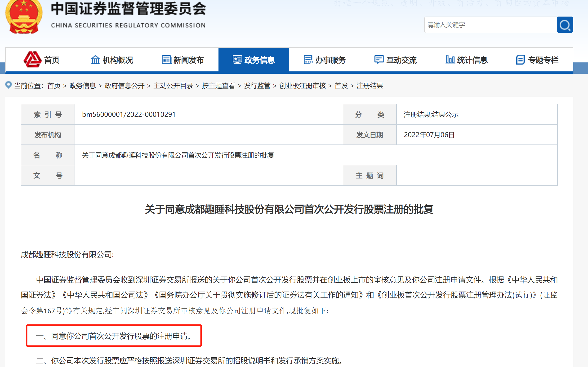Viewport: 588px width, 367px height.
Task: Click the English CHINA SECURITIES REGULATORY COMMISSION text
Action: [x=128, y=25]
